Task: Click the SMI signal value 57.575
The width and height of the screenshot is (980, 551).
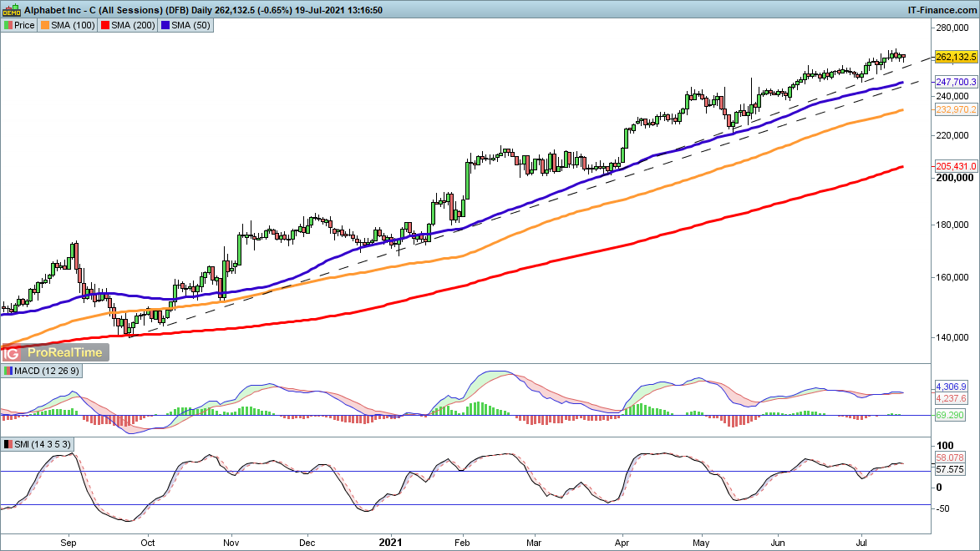Action: [949, 470]
